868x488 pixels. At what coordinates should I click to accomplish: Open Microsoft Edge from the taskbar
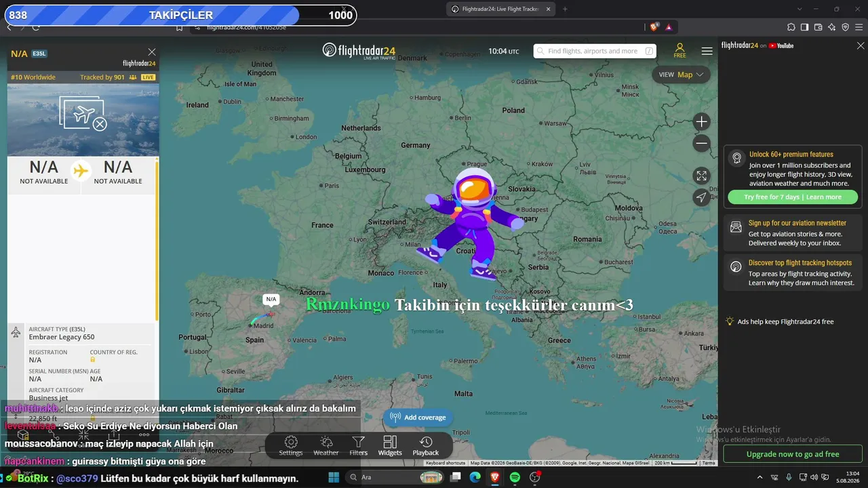coord(475,477)
